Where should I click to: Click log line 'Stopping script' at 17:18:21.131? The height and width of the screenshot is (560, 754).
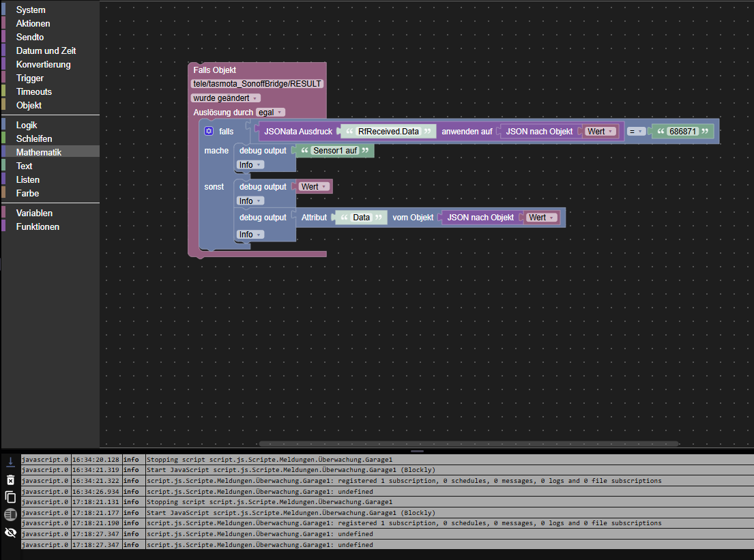click(387, 502)
